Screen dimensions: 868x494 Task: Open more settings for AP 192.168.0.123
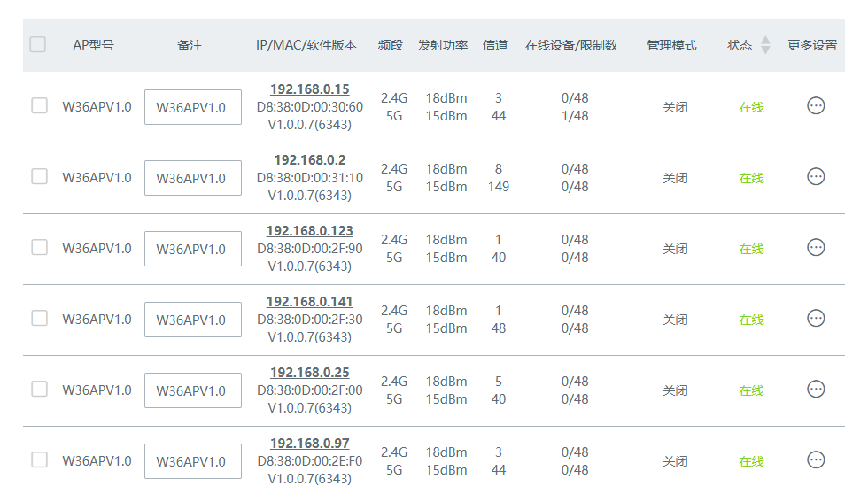pyautogui.click(x=816, y=247)
